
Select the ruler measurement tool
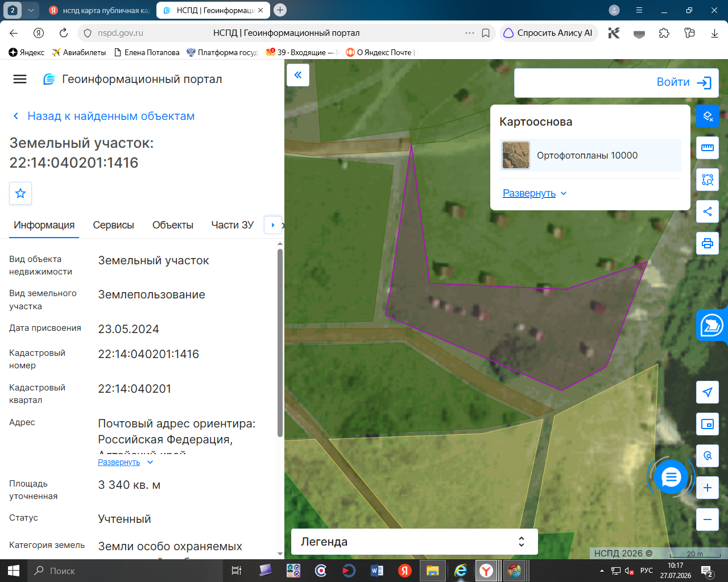[x=708, y=148]
